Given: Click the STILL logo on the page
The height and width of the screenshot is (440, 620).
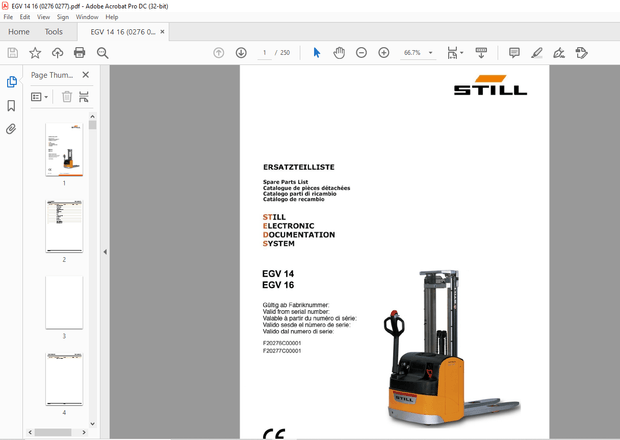Looking at the screenshot, I should (x=490, y=85).
